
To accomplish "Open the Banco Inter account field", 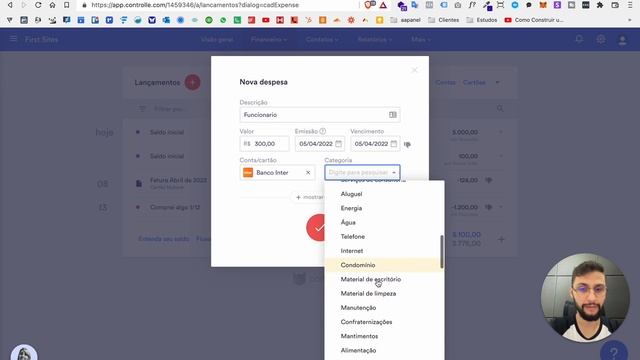I will click(x=277, y=173).
